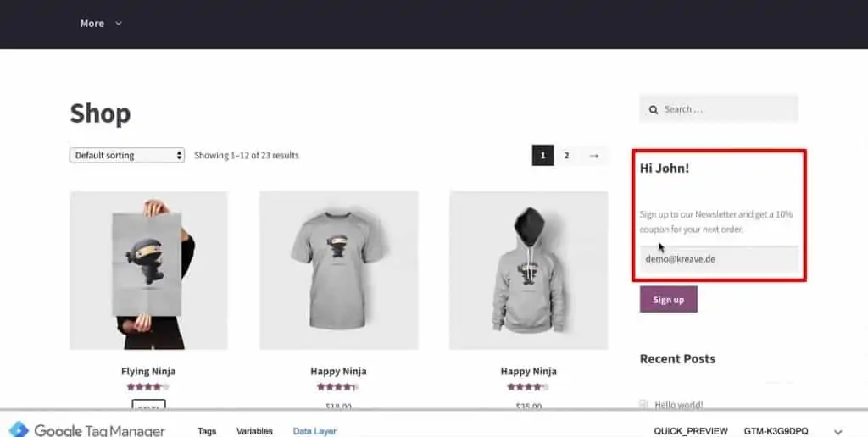868x437 pixels.
Task: Click the Google Tag Manager logo icon
Action: click(19, 430)
